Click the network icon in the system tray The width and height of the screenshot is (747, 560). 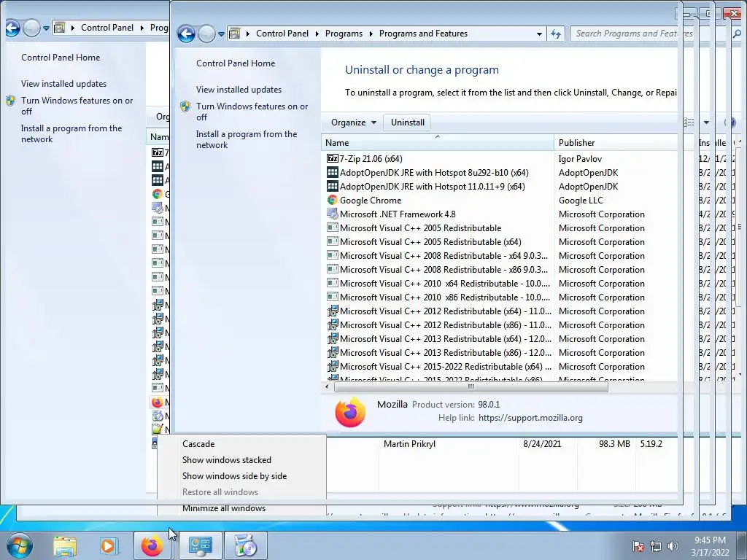point(656,546)
